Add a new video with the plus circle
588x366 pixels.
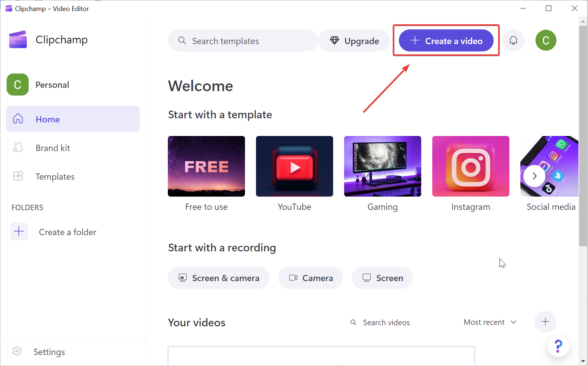545,322
